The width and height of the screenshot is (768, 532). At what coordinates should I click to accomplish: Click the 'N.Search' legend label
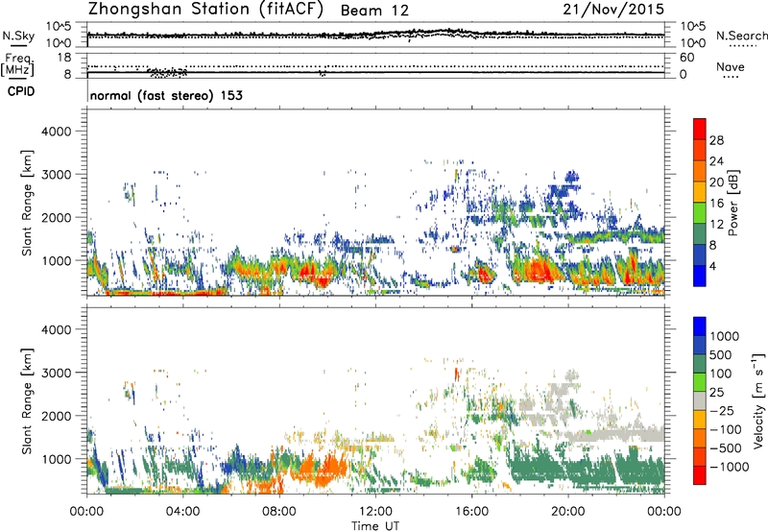[741, 36]
